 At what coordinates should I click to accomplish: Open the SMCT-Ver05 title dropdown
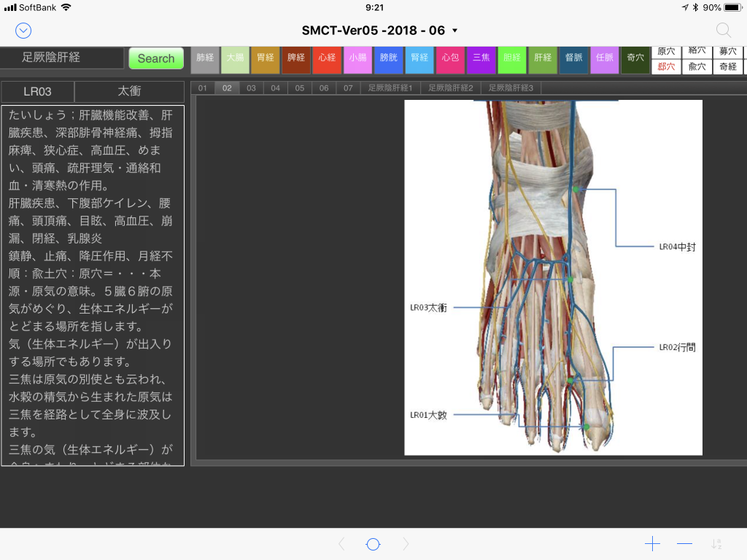click(x=379, y=31)
